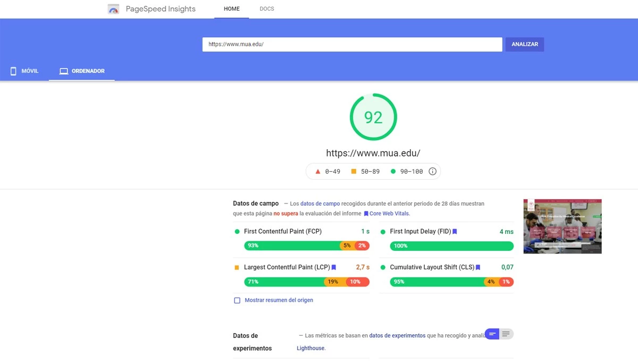
Task: Click the FID value 4 ms
Action: [507, 232]
